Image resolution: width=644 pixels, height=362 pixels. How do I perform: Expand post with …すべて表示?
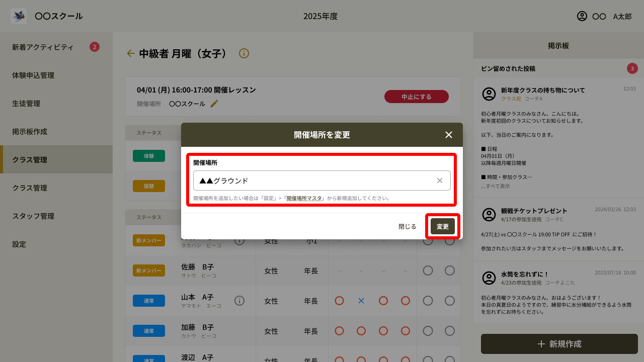pyautogui.click(x=495, y=186)
